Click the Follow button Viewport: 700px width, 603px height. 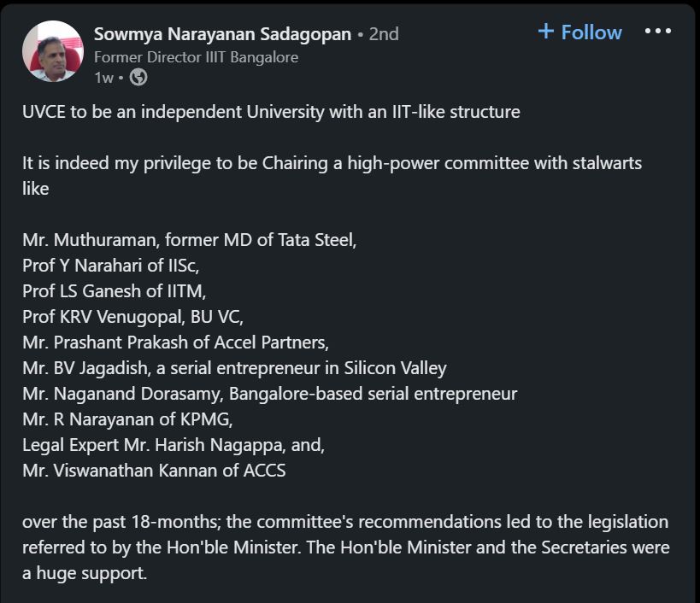[580, 32]
